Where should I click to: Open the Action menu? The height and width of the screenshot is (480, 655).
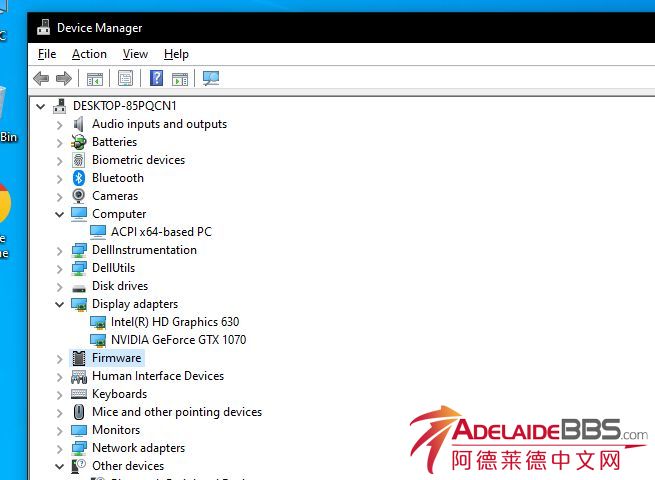[89, 54]
